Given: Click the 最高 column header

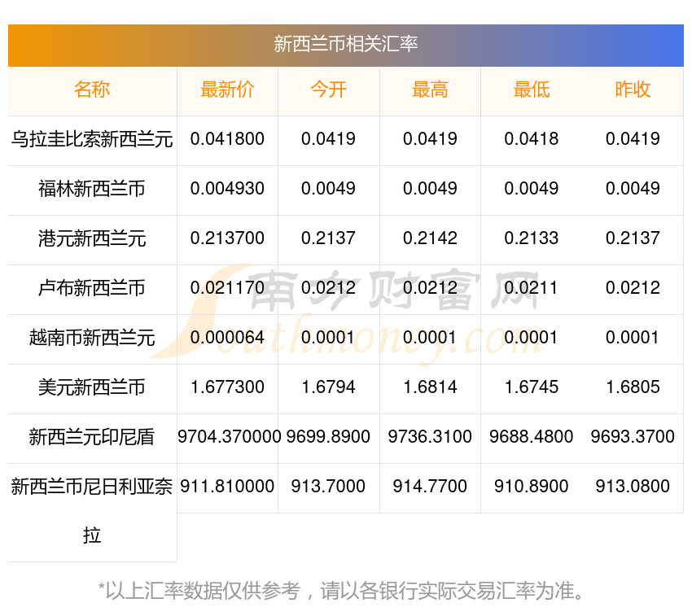Looking at the screenshot, I should tap(430, 90).
